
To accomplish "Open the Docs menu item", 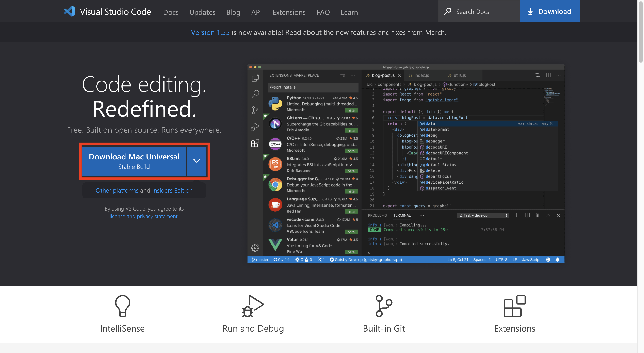I will (x=171, y=12).
